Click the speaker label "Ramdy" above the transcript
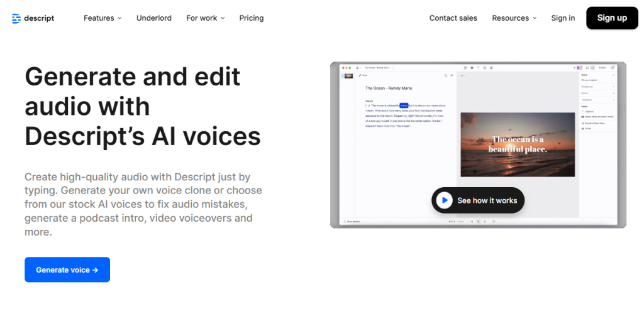This screenshot has height=309, width=644. point(369,100)
